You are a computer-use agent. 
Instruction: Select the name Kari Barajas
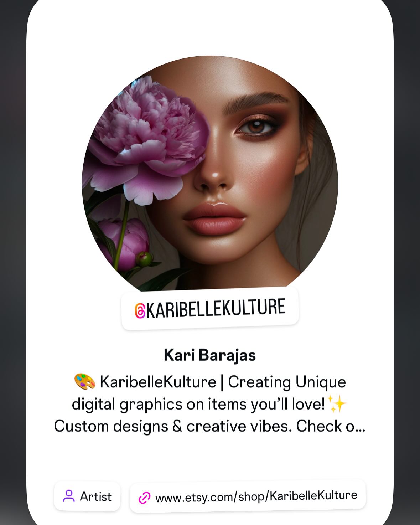coord(210,355)
